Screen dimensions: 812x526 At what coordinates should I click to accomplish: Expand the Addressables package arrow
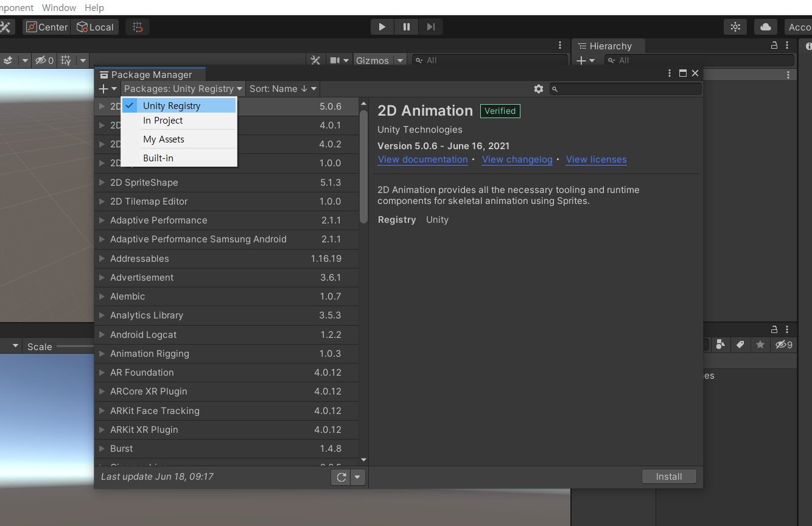click(x=102, y=258)
